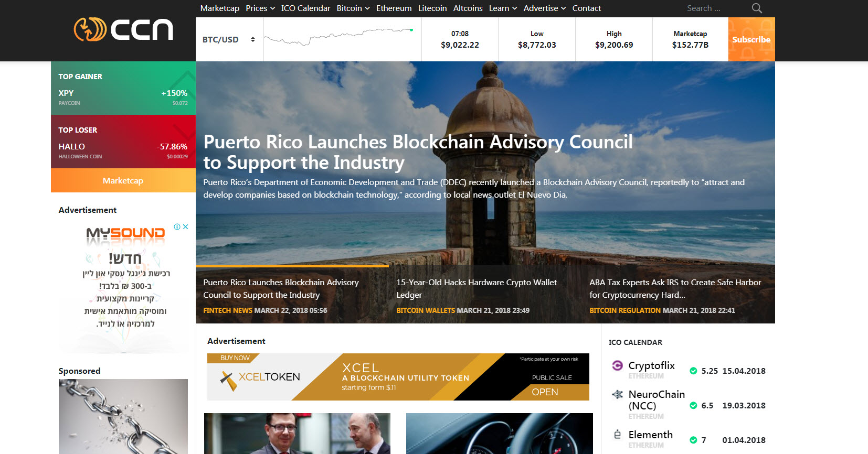
Task: Expand the Advertise menu
Action: click(545, 8)
